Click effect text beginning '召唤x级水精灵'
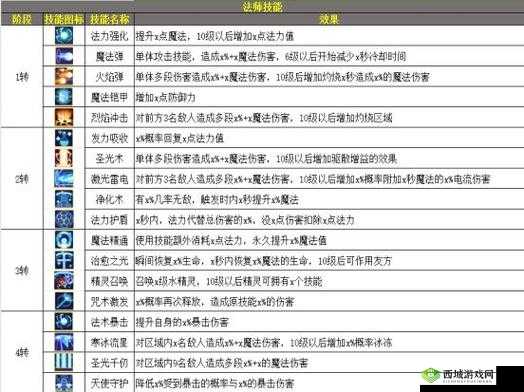This screenshot has width=524, height=392. pos(229,281)
